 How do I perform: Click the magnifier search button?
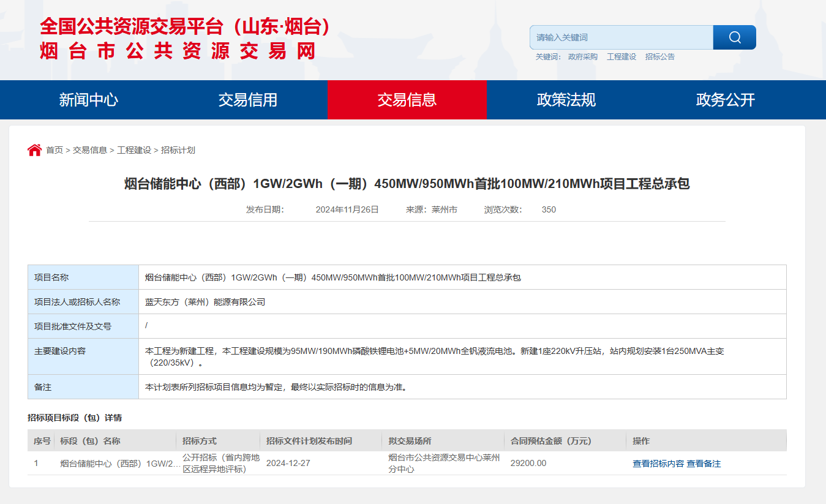click(734, 37)
